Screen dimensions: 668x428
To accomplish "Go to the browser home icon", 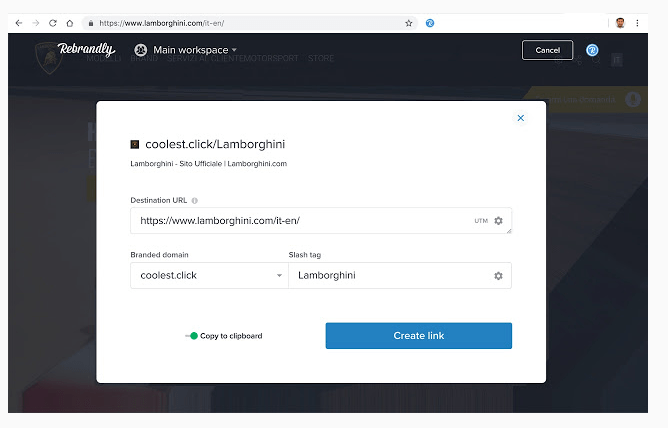I will 69,23.
